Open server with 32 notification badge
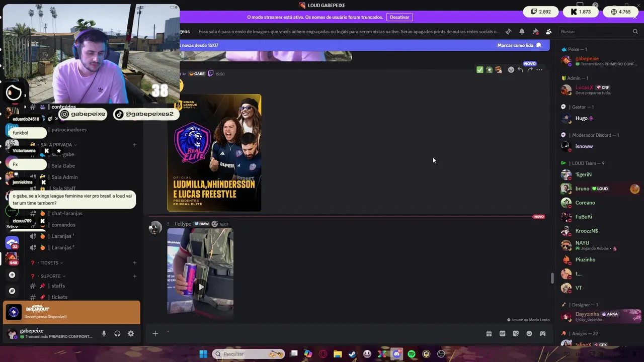Image resolution: width=644 pixels, height=362 pixels. pyautogui.click(x=12, y=243)
